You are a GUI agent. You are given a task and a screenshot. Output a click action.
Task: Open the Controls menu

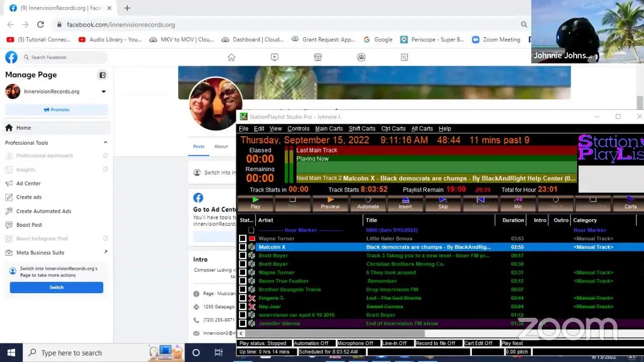click(x=298, y=129)
